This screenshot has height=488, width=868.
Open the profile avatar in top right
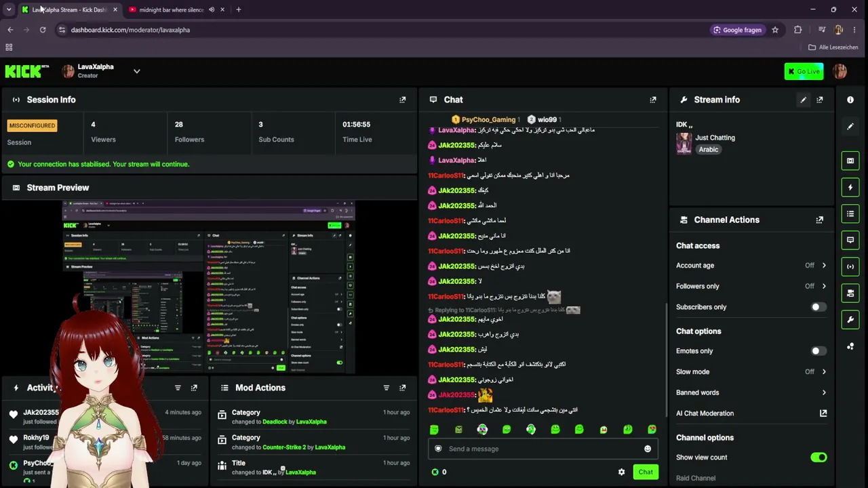(840, 71)
